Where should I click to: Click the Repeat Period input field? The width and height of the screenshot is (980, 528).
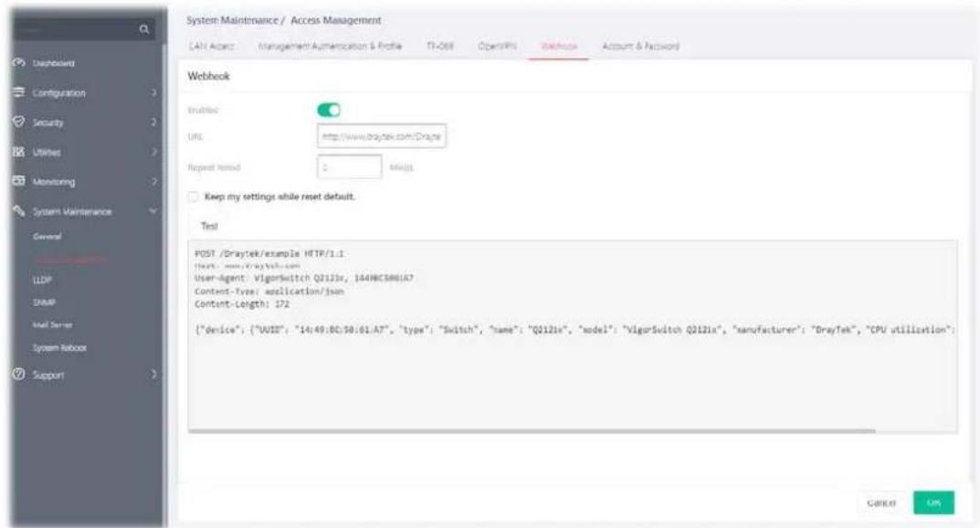point(350,167)
